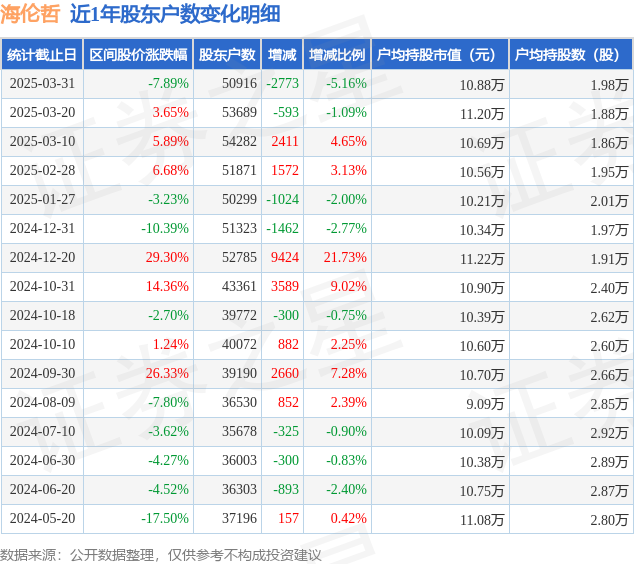Select the price change value -7.89%

[x=169, y=84]
